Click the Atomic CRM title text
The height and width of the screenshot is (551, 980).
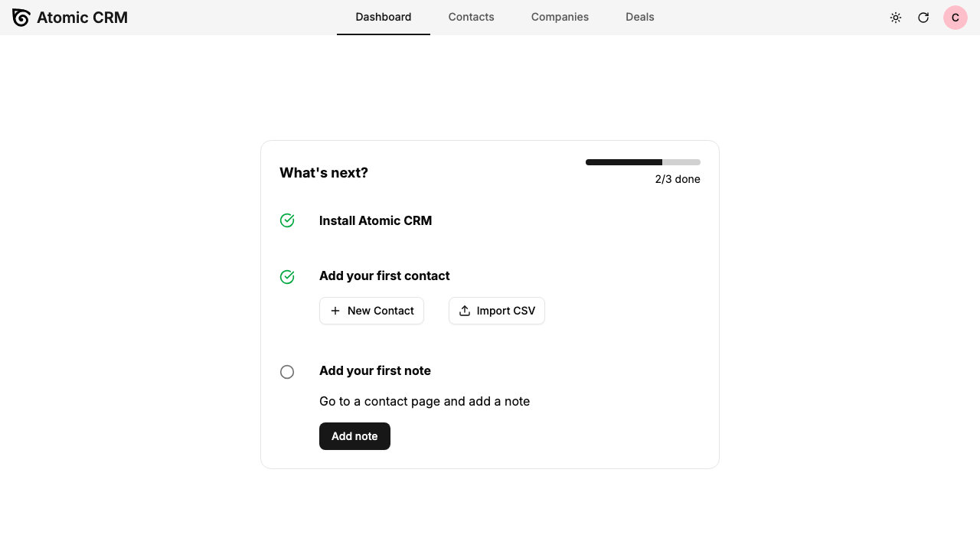[x=82, y=18]
